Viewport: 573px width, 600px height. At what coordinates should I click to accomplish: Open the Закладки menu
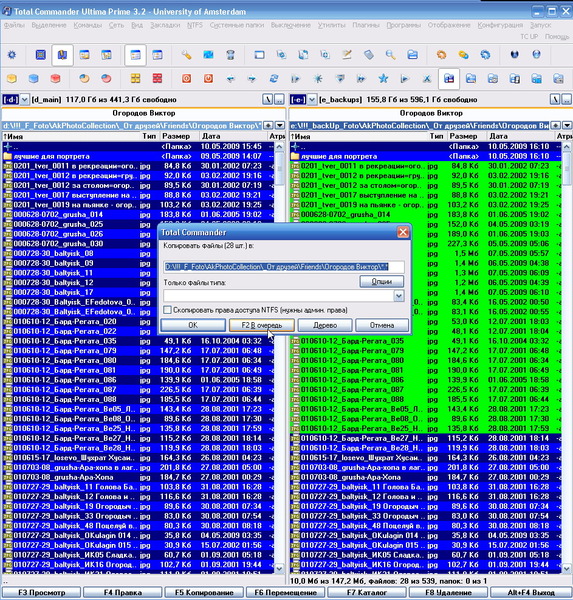[x=165, y=25]
